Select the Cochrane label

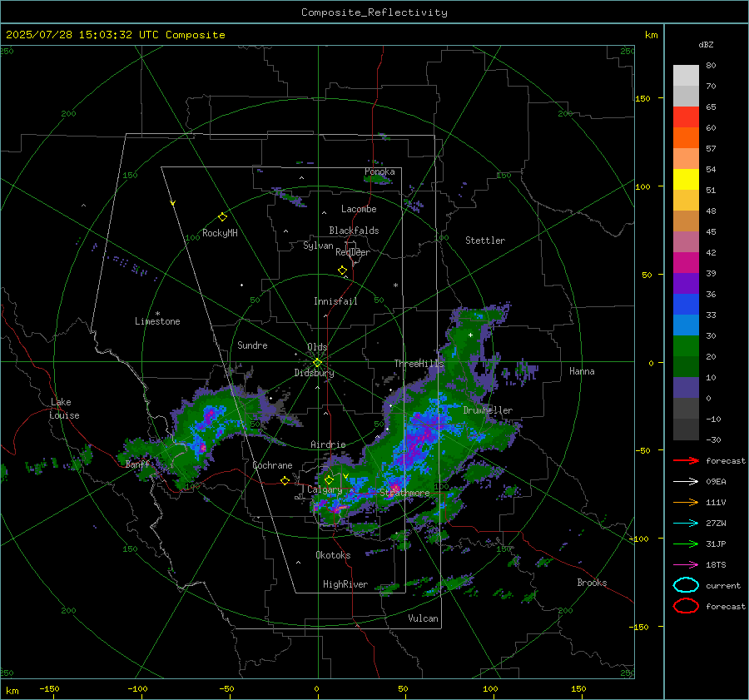click(x=272, y=465)
